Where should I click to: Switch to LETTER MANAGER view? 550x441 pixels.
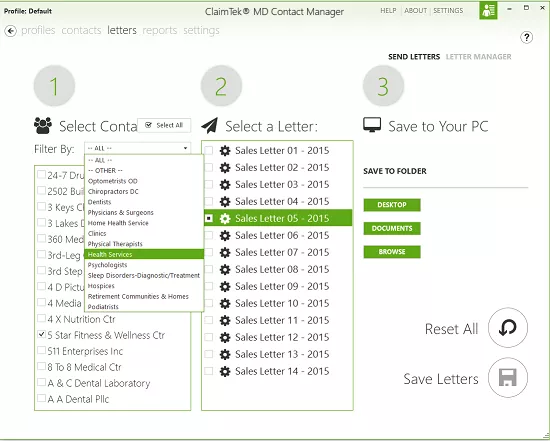pos(478,56)
